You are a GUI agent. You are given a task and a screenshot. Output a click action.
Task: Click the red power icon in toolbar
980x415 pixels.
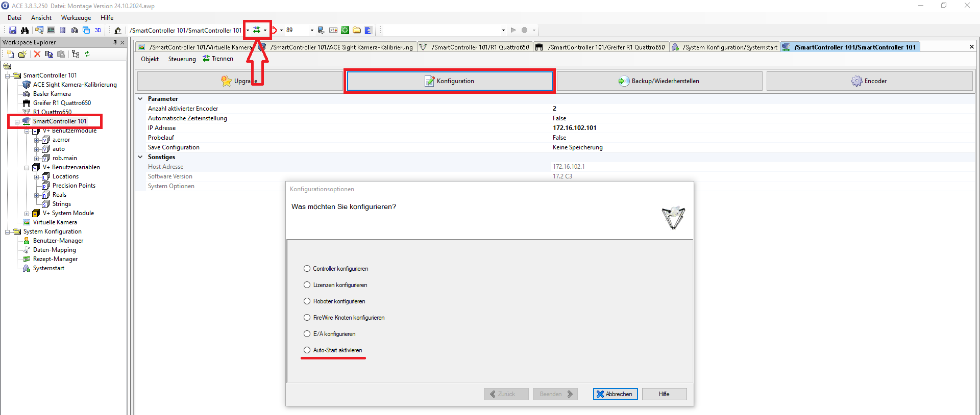pyautogui.click(x=274, y=30)
